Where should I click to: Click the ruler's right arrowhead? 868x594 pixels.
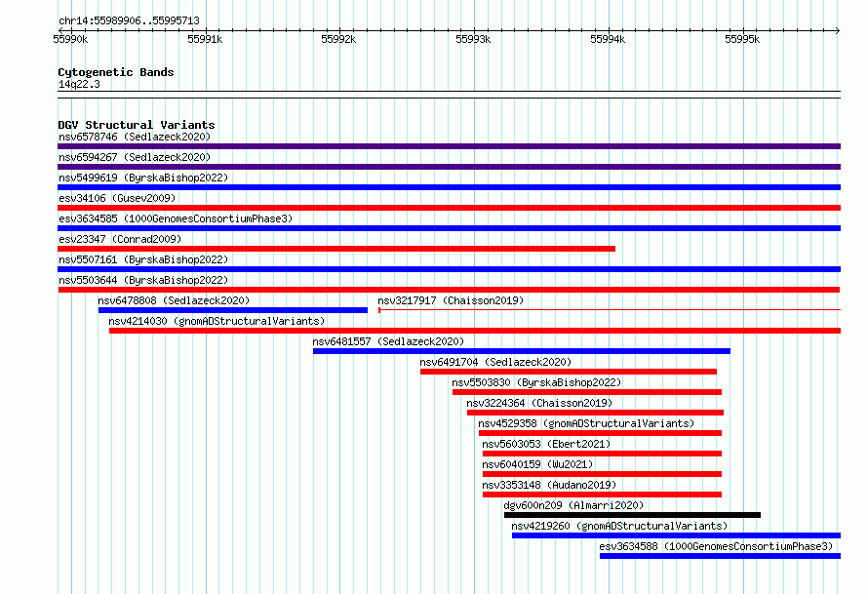(838, 30)
